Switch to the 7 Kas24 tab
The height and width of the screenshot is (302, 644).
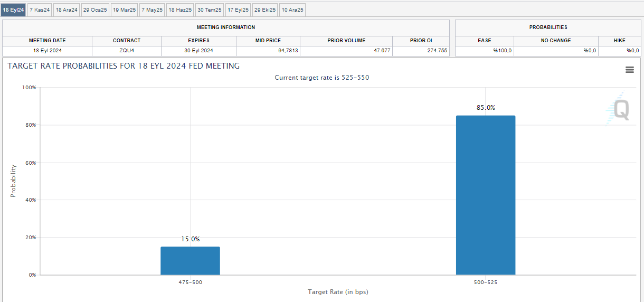point(40,10)
